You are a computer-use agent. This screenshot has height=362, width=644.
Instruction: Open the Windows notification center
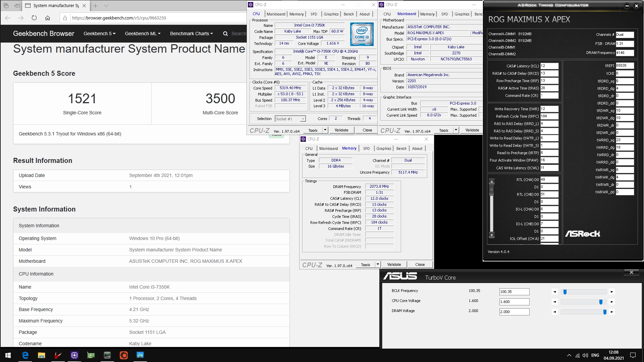coord(633,355)
